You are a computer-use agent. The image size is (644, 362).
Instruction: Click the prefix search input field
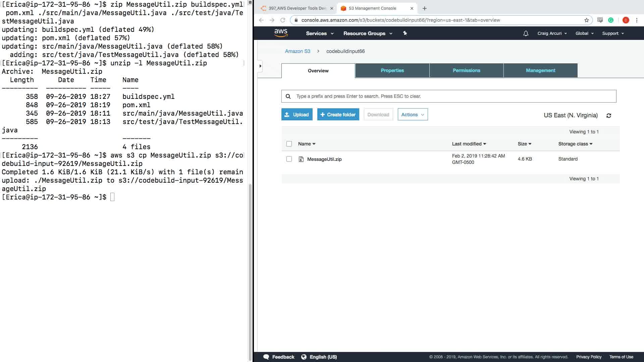(453, 96)
